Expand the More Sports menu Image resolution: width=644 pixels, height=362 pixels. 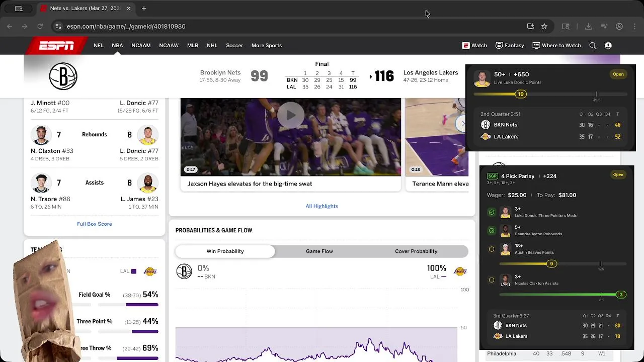pyautogui.click(x=267, y=45)
